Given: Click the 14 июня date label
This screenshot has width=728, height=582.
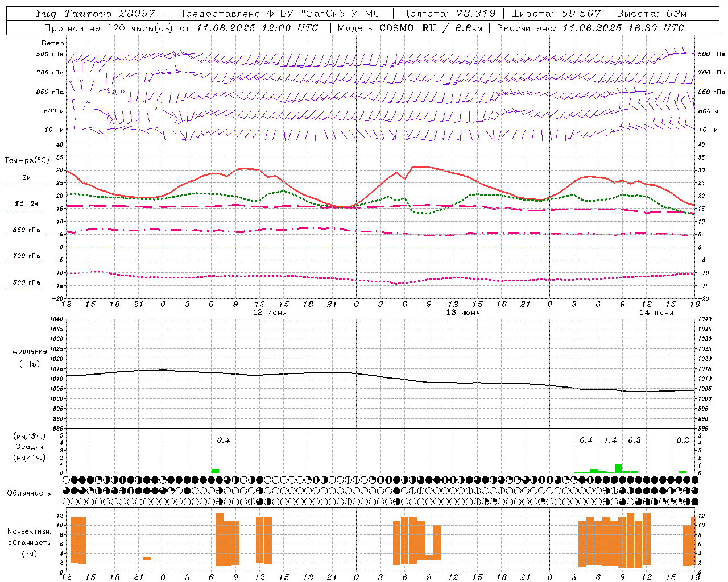Looking at the screenshot, I should [656, 313].
